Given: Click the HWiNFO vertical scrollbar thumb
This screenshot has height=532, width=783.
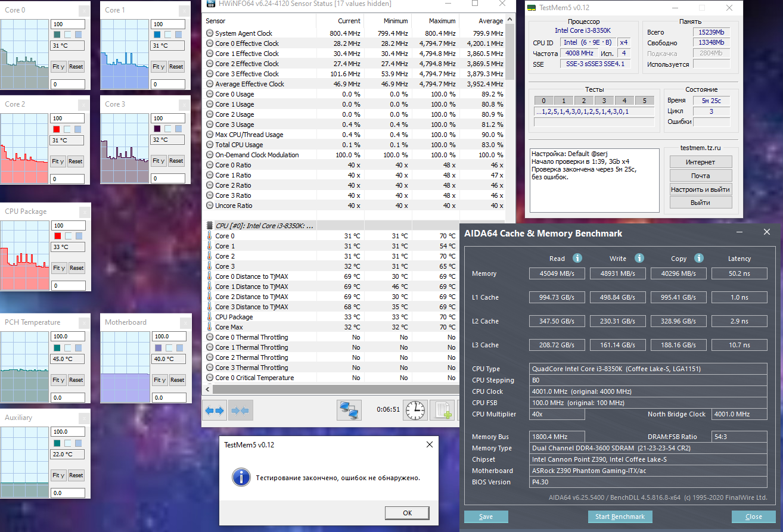Looking at the screenshot, I should 509,52.
